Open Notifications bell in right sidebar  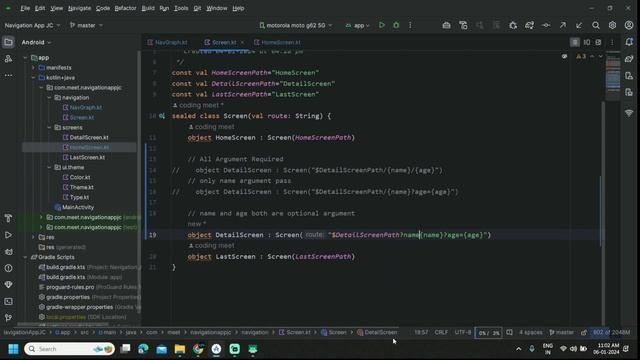coord(629,42)
